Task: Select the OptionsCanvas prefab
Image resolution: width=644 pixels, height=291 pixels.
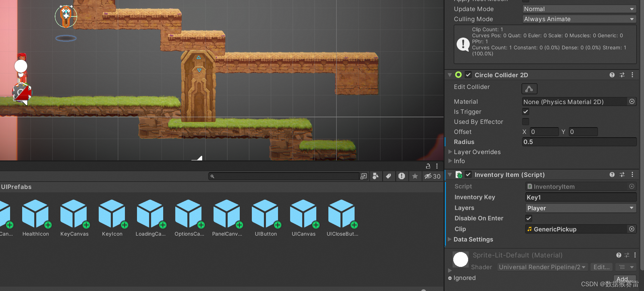Action: pos(189,218)
